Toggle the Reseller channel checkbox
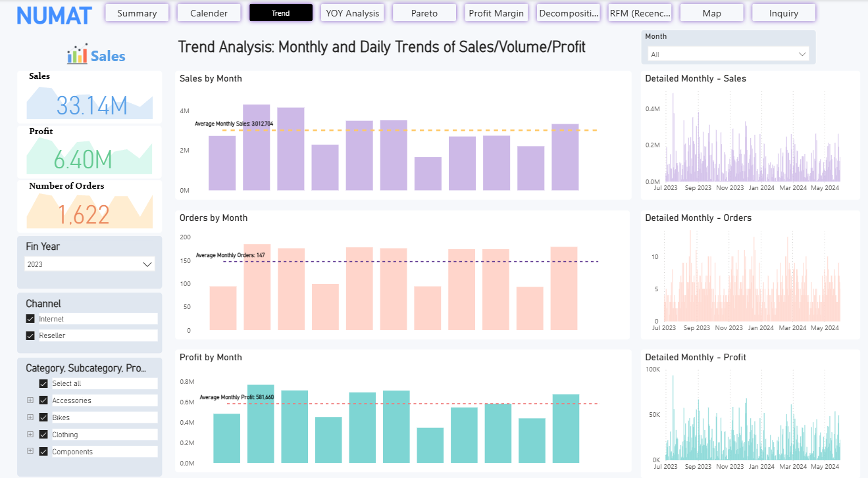 coord(30,335)
